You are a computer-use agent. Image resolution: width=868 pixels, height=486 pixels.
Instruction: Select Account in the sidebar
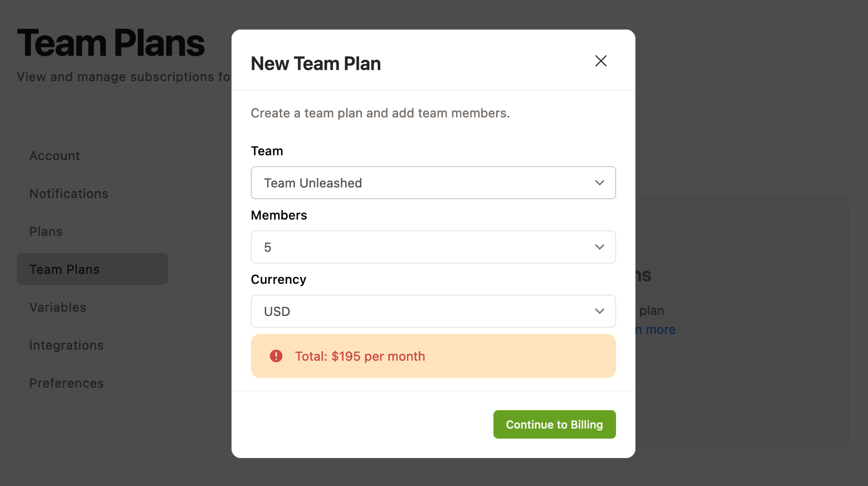[54, 155]
